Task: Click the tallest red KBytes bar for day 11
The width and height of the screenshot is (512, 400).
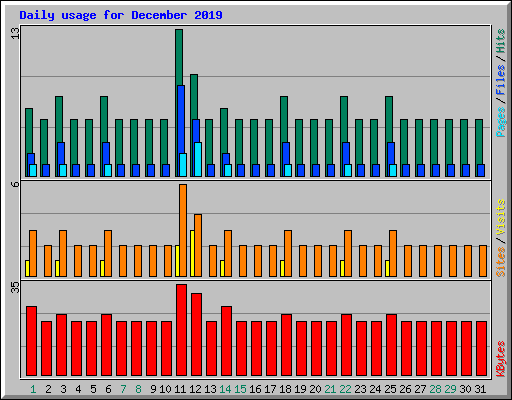Action: 181,330
